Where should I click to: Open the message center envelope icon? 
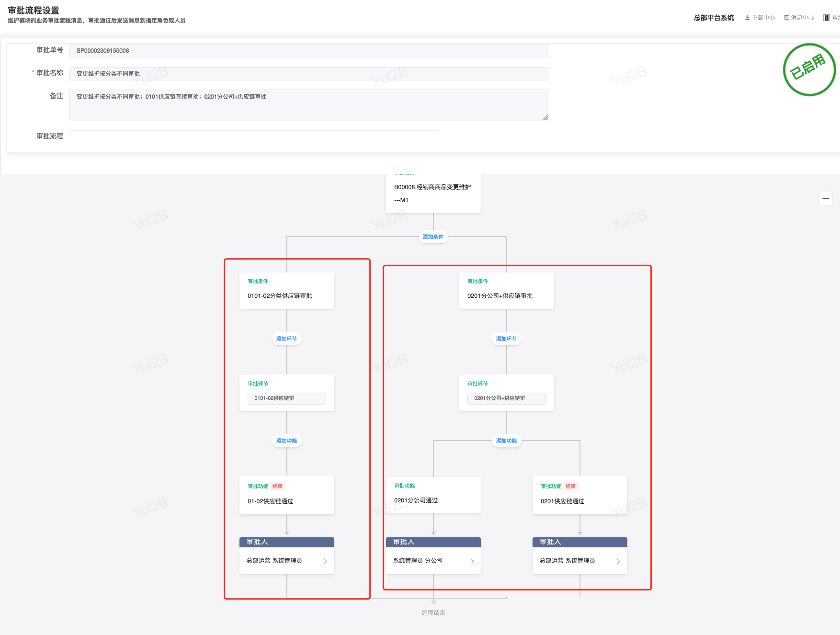tap(786, 18)
